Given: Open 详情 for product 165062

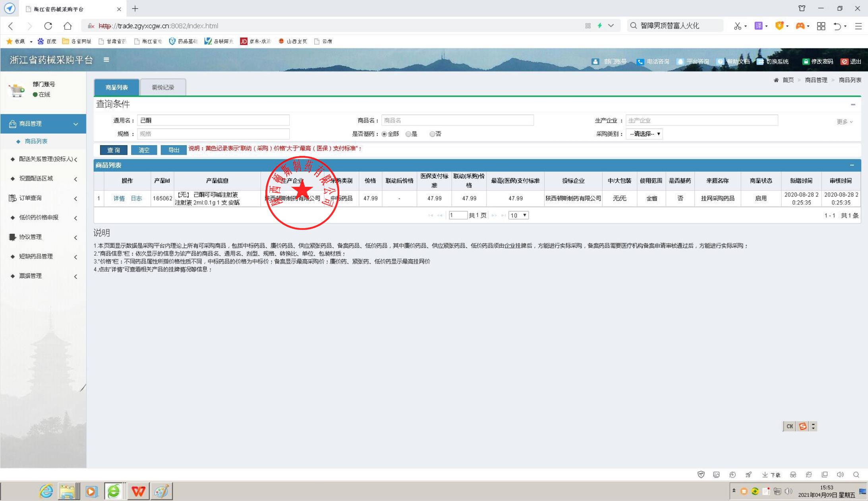Looking at the screenshot, I should coord(119,198).
